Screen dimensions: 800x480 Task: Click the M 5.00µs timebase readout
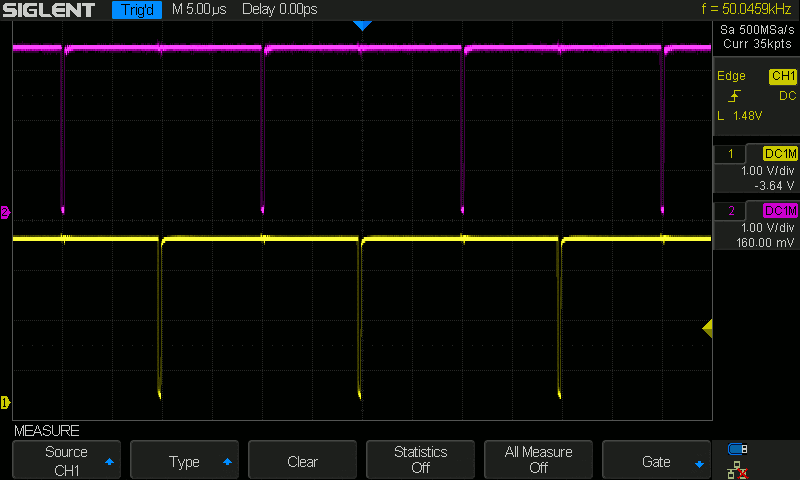199,10
